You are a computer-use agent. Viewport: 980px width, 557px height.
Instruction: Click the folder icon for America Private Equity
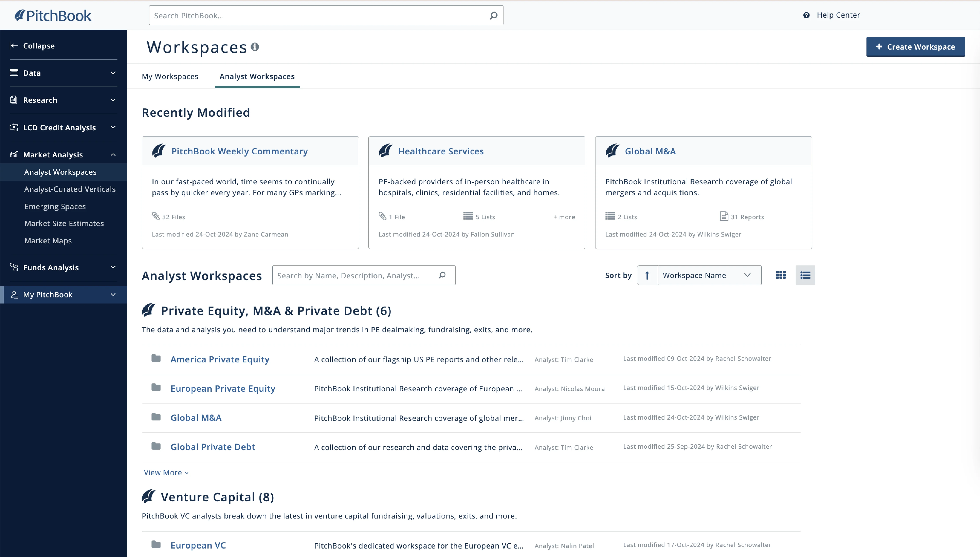click(x=156, y=359)
